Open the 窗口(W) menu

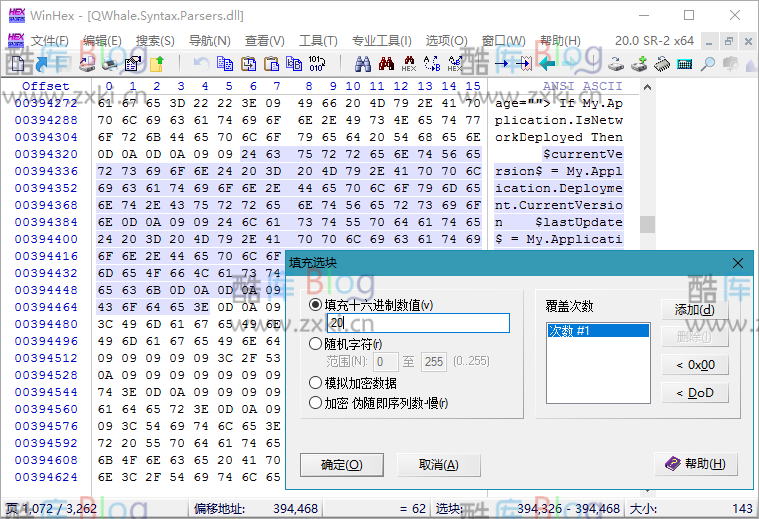click(503, 41)
